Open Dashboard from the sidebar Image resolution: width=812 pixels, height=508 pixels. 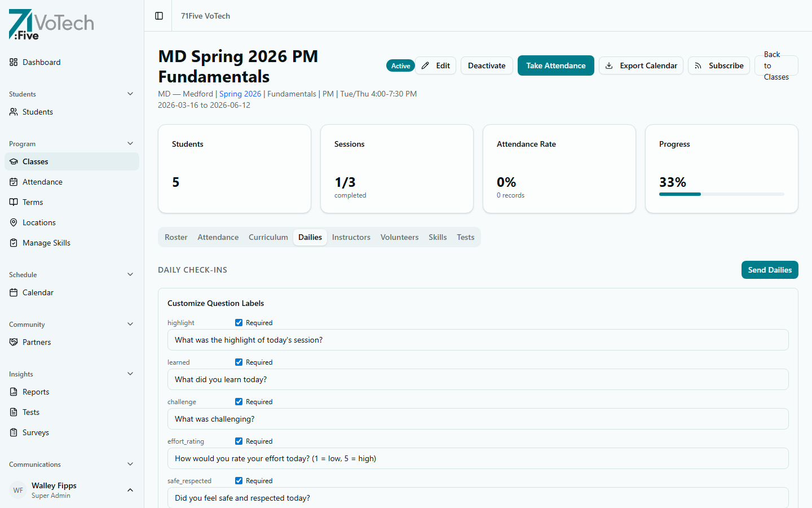(x=42, y=62)
